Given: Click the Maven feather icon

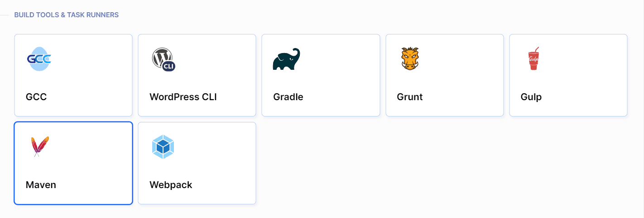Looking at the screenshot, I should point(39,147).
